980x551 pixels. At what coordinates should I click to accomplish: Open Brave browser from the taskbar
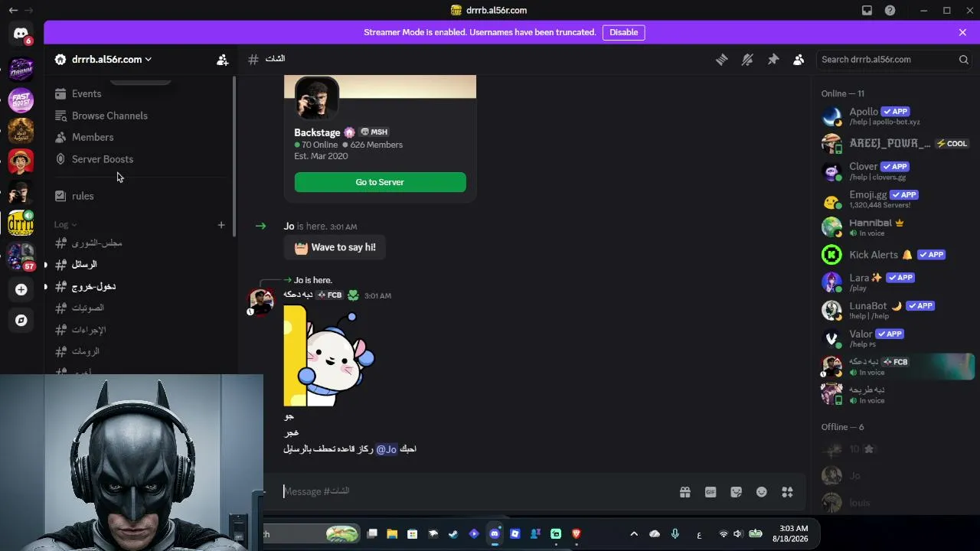577,534
